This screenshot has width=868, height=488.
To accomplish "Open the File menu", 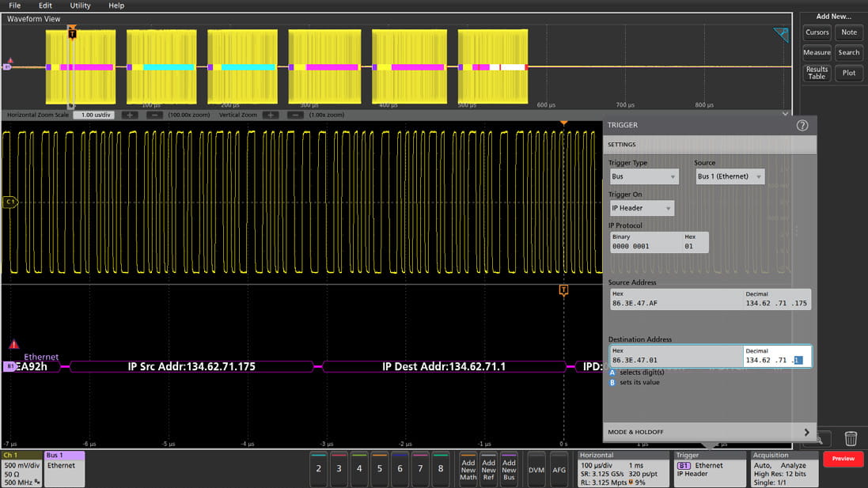I will [x=14, y=6].
